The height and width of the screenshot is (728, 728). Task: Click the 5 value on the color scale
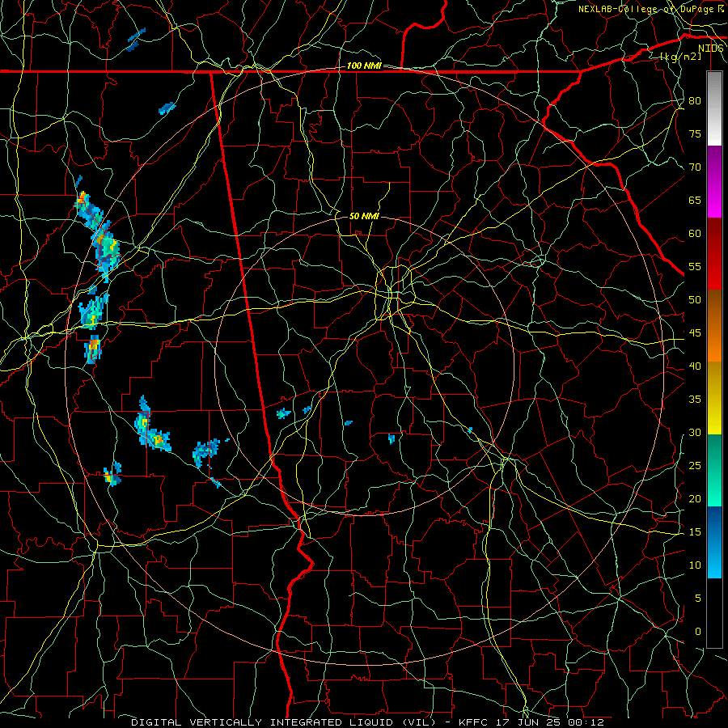pos(698,599)
